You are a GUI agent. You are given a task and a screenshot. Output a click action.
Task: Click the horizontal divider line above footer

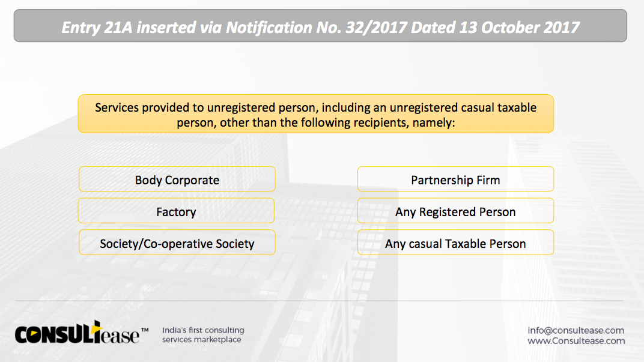click(x=320, y=301)
